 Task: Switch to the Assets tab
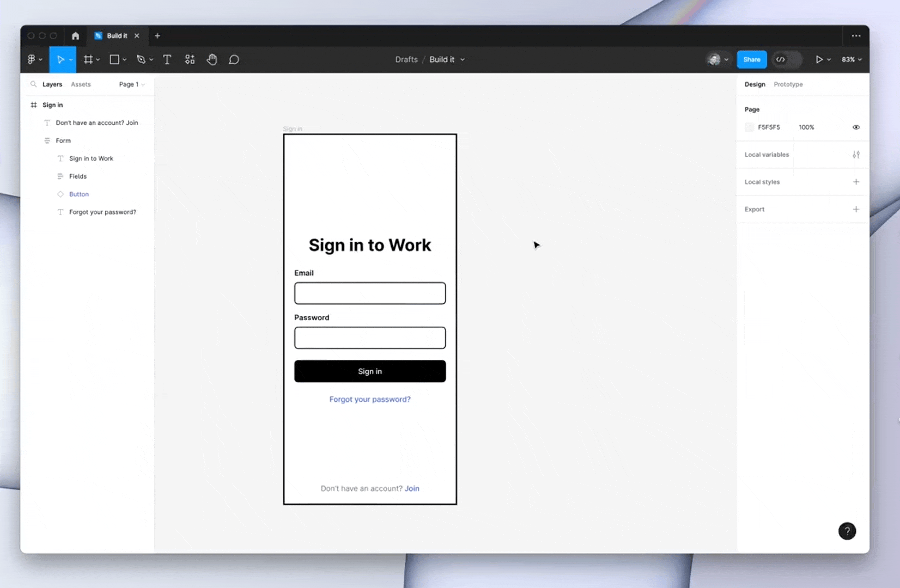click(x=81, y=84)
